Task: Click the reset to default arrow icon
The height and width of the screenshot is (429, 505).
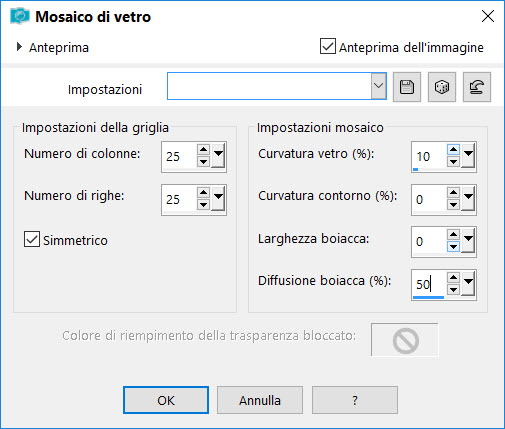Action: 477,87
